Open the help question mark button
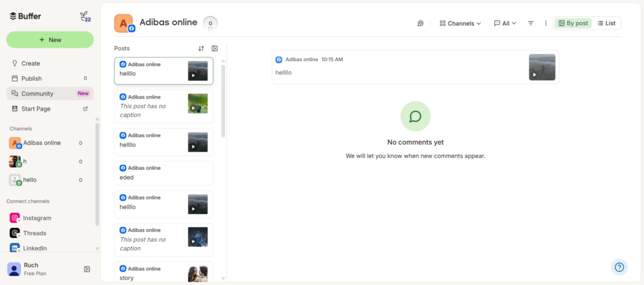 click(619, 267)
